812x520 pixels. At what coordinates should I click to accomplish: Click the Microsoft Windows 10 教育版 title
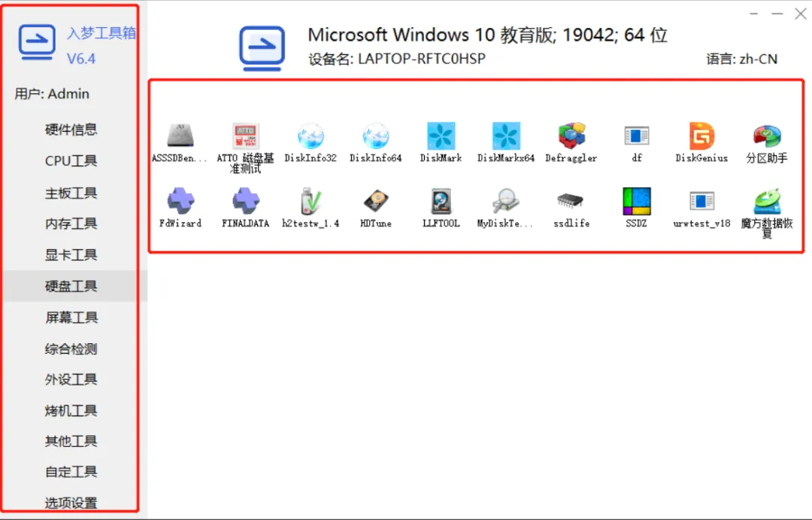[x=486, y=35]
